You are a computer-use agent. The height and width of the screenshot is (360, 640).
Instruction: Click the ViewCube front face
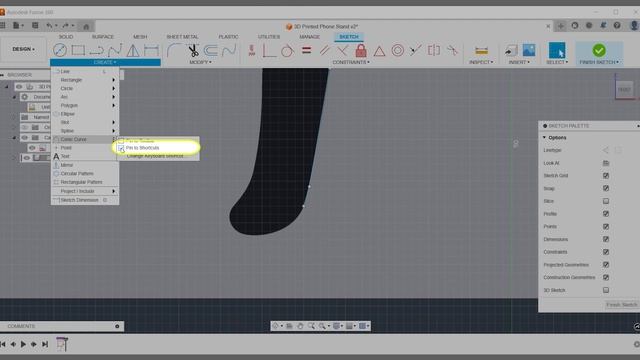tap(624, 89)
